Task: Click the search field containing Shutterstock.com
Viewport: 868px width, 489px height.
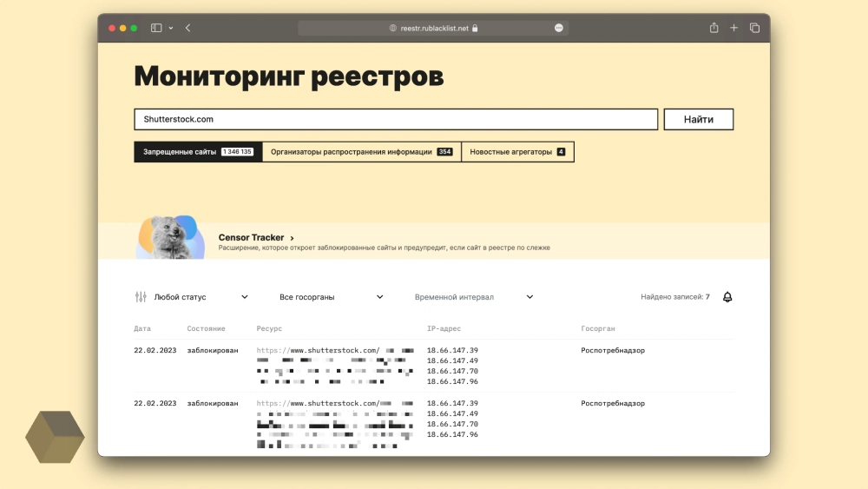Action: tap(395, 119)
